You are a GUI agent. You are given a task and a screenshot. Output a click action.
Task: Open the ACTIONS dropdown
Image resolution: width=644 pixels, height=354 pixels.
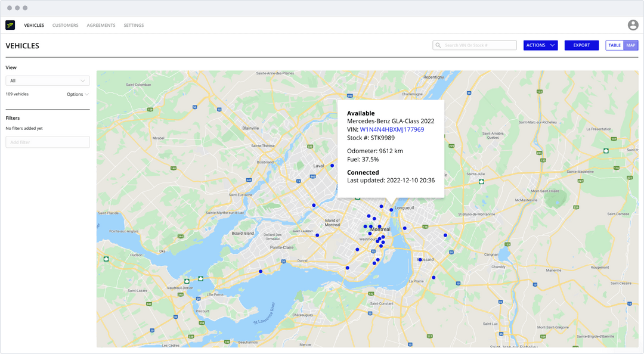click(540, 45)
